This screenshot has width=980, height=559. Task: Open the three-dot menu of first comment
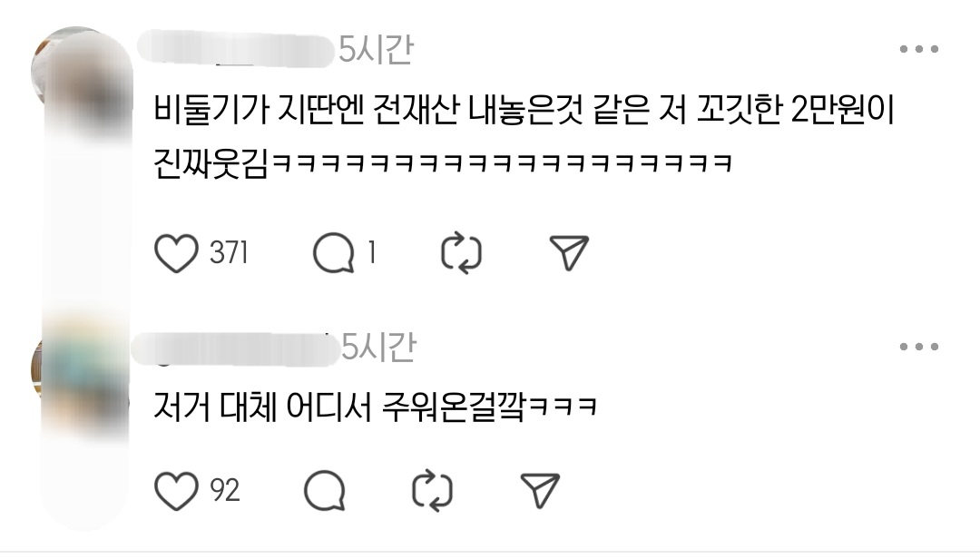coord(918,49)
